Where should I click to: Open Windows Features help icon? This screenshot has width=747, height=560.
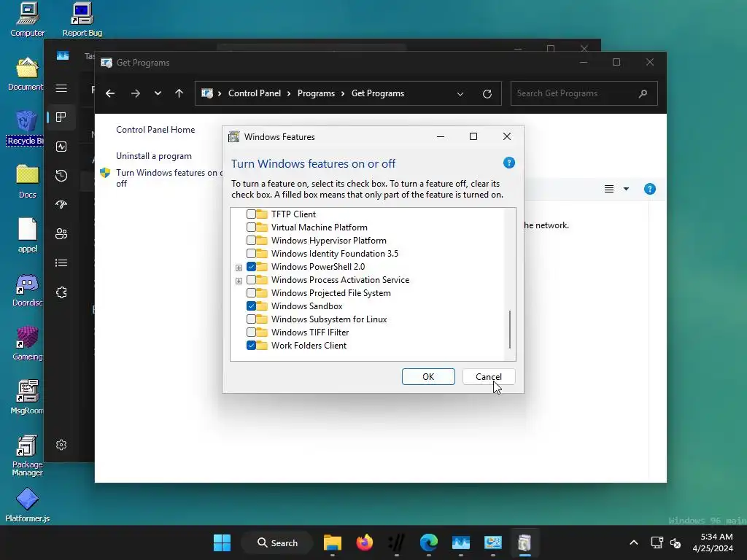508,163
